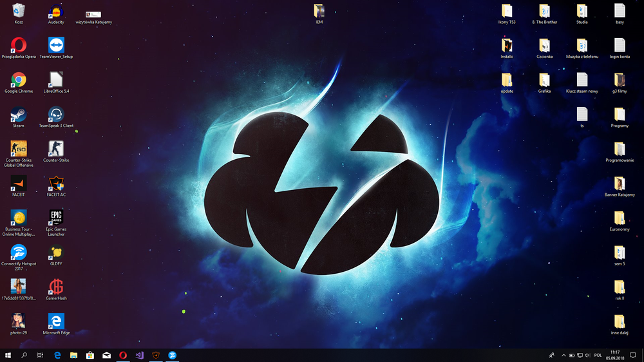Select the TeamViewer_Setup icon
The height and width of the screenshot is (362, 644).
[56, 48]
